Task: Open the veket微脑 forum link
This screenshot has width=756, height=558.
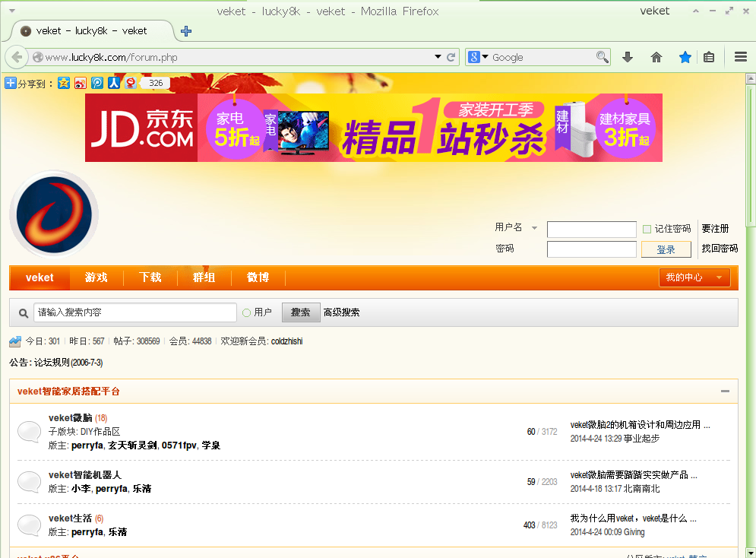Action: (71, 418)
